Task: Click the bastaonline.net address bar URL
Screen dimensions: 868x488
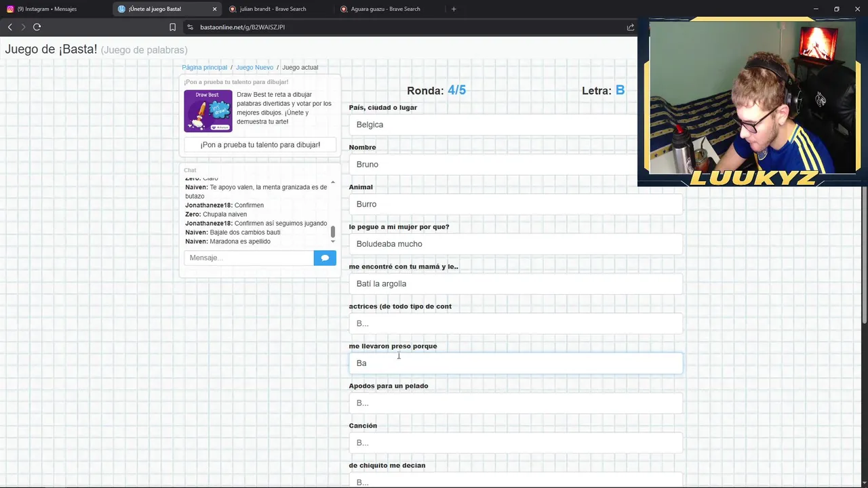Action: coord(242,27)
